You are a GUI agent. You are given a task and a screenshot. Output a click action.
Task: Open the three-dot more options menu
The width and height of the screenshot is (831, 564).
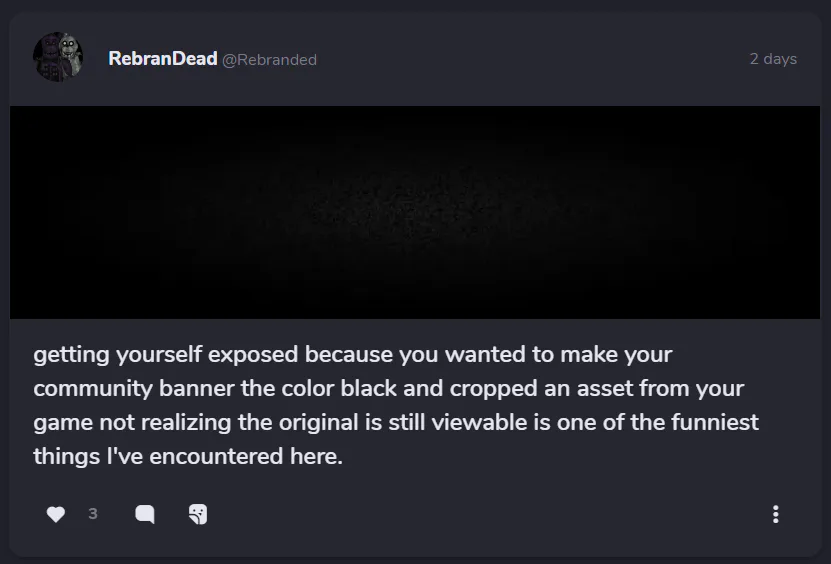click(775, 514)
